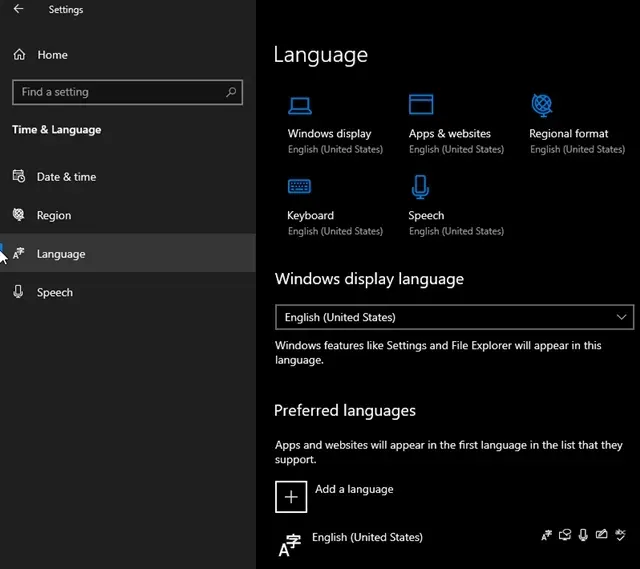Click the Region globe icon in sidebar
The width and height of the screenshot is (640, 569).
19,214
